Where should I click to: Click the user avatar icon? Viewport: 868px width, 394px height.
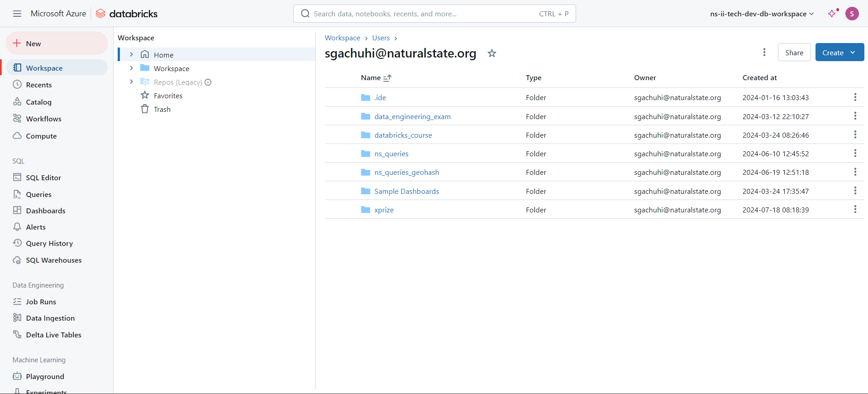(x=852, y=14)
